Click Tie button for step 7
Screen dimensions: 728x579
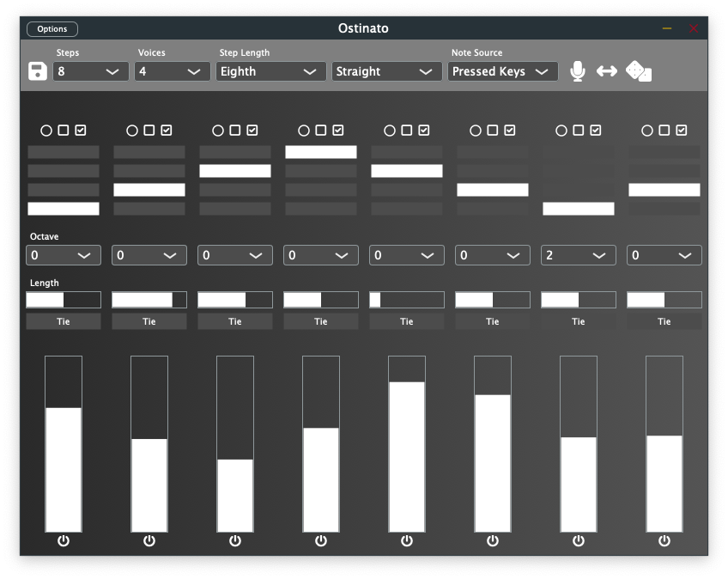pyautogui.click(x=579, y=321)
